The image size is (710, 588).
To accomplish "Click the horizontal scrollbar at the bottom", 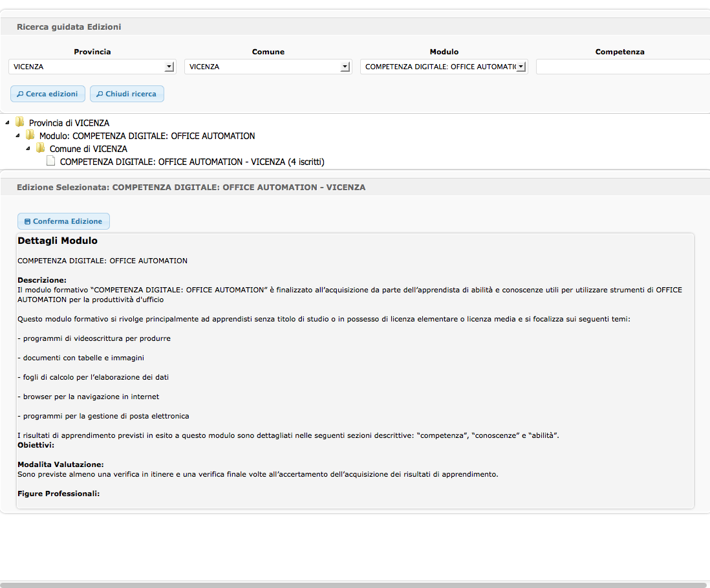I will click(354, 585).
